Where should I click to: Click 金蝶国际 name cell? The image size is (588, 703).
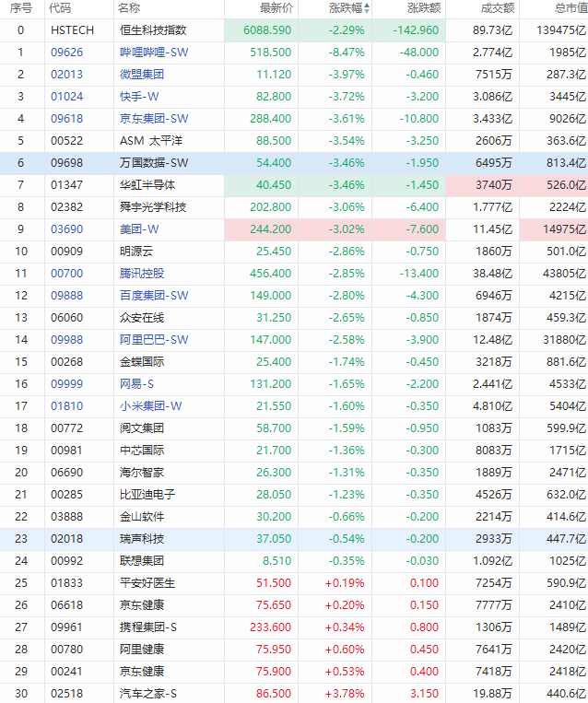(x=142, y=362)
